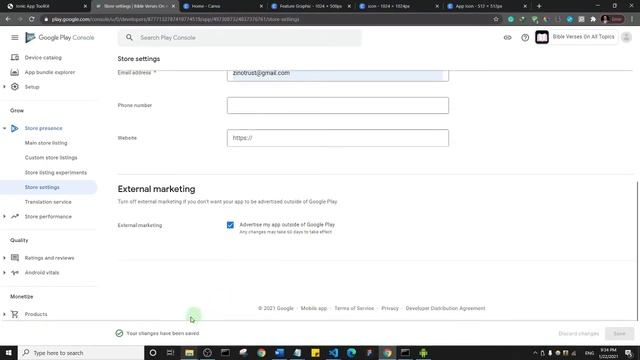Image resolution: width=640 pixels, height=360 pixels.
Task: Open the Mobile app footer link
Action: (313, 308)
